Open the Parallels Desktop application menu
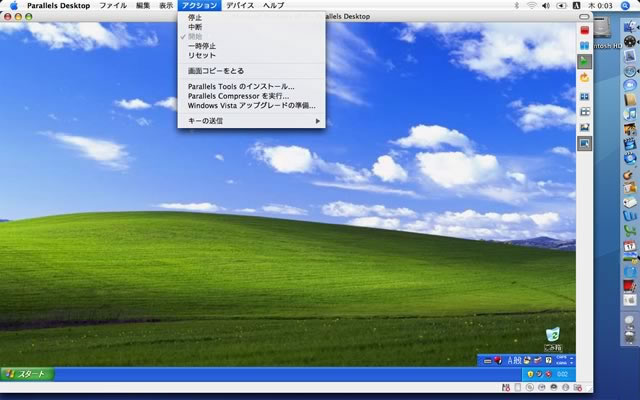The image size is (640, 400). click(x=58, y=5)
